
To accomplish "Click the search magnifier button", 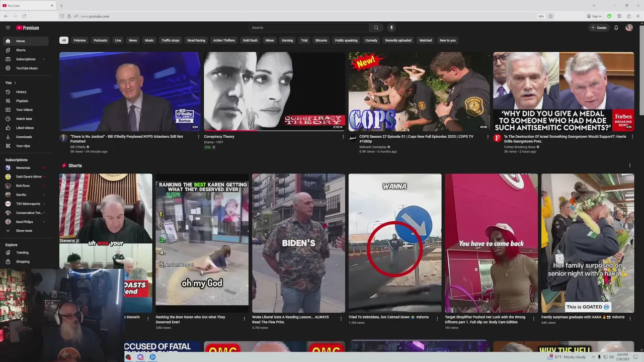I will [376, 28].
